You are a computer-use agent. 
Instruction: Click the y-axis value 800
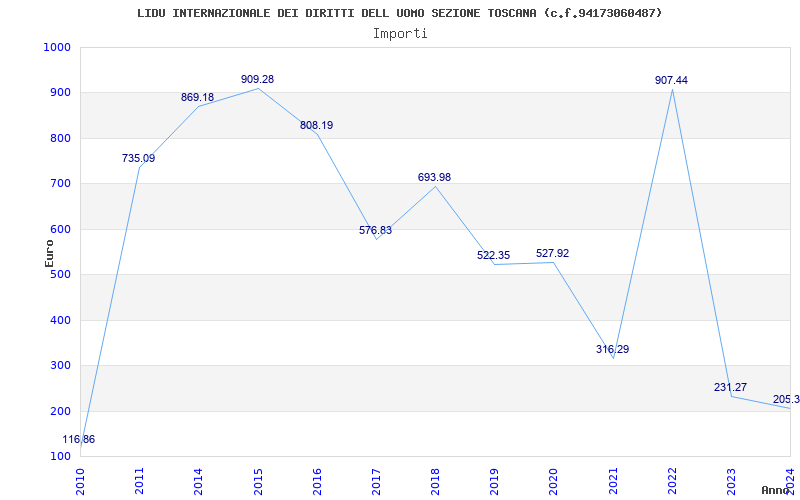pyautogui.click(x=60, y=138)
